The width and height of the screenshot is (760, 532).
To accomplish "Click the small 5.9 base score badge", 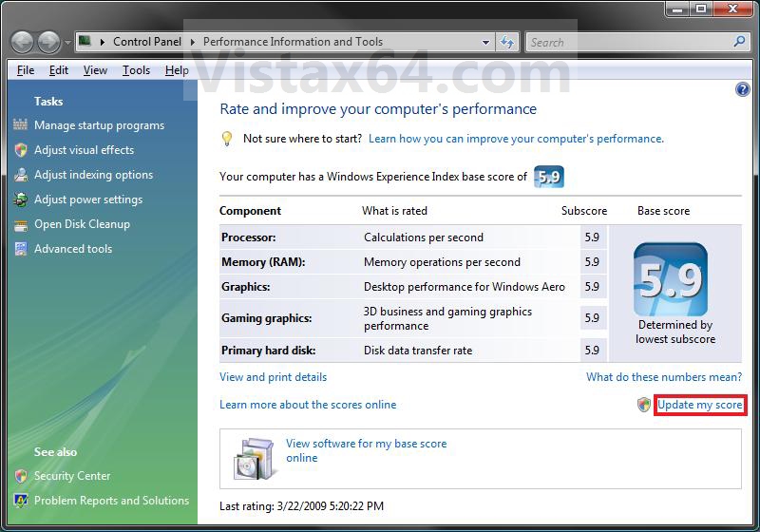I will [x=549, y=177].
